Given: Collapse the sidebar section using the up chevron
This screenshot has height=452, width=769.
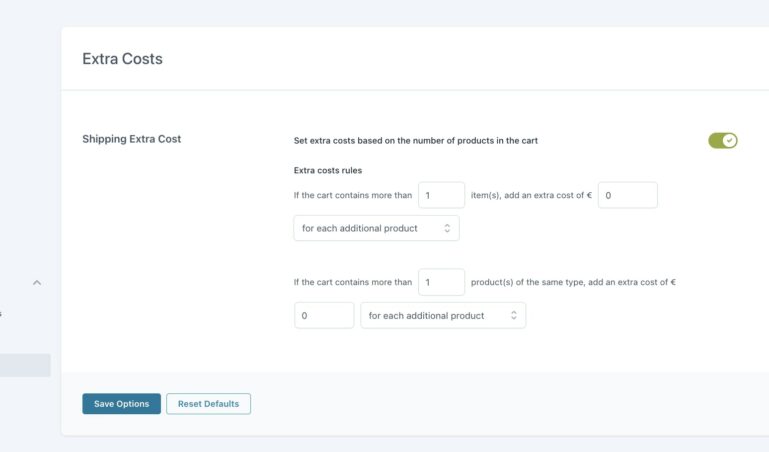Looking at the screenshot, I should tap(37, 283).
